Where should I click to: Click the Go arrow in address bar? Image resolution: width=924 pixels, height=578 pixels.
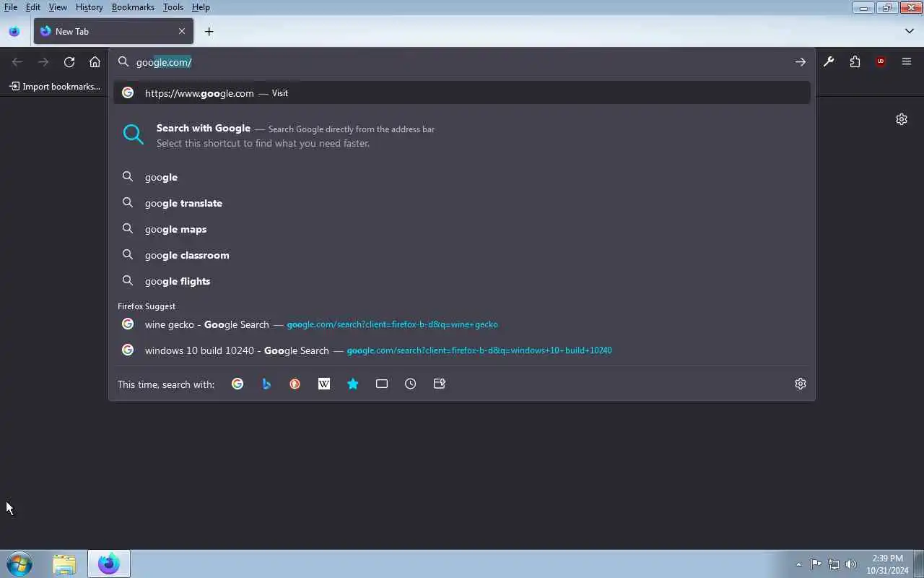(800, 62)
